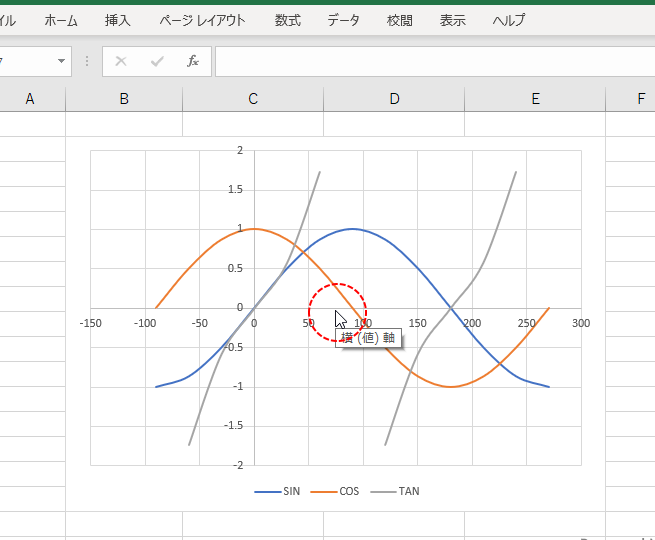655x540 pixels.
Task: Open the 挿入 ribbon tab
Action: pyautogui.click(x=117, y=20)
